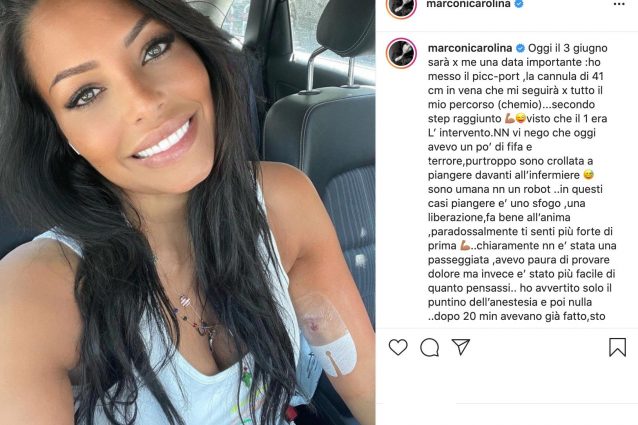Viewport: 638px width, 425px height.
Task: Open marconicarolina username in header
Action: click(x=468, y=4)
